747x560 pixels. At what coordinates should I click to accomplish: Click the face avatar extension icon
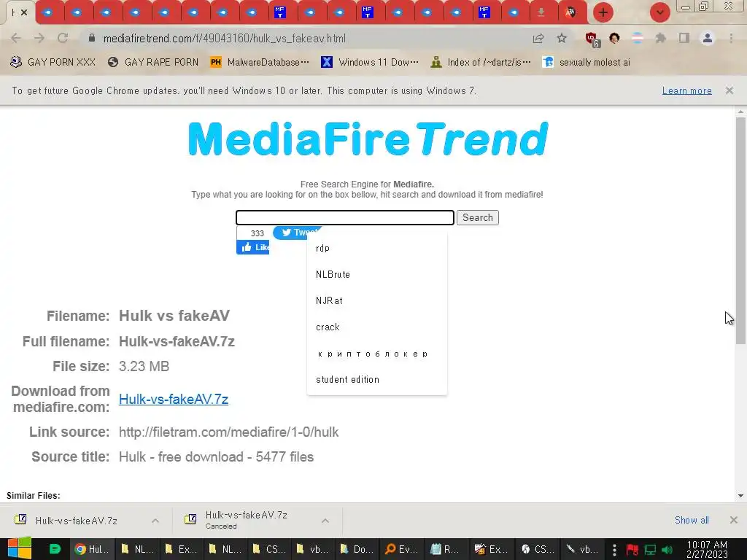614,38
